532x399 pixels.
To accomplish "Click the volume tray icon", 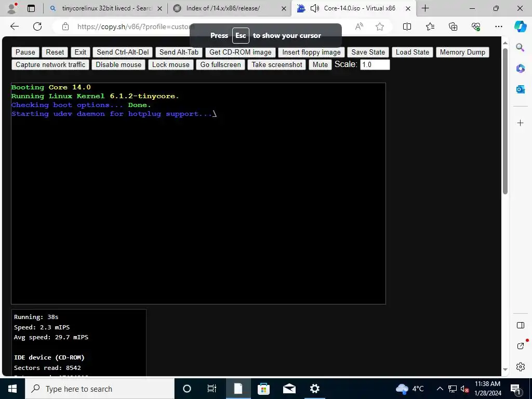I will [x=464, y=389].
